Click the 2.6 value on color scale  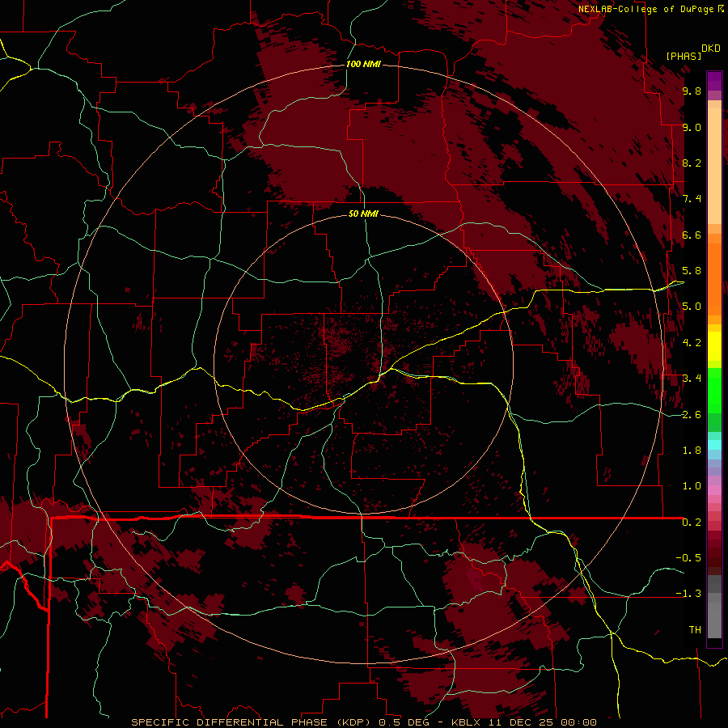(x=692, y=415)
